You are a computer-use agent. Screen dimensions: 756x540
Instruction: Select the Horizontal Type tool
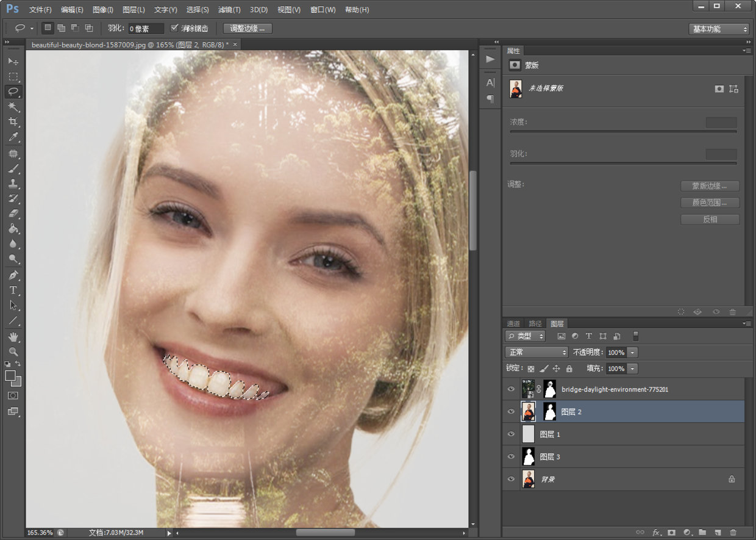[x=13, y=290]
